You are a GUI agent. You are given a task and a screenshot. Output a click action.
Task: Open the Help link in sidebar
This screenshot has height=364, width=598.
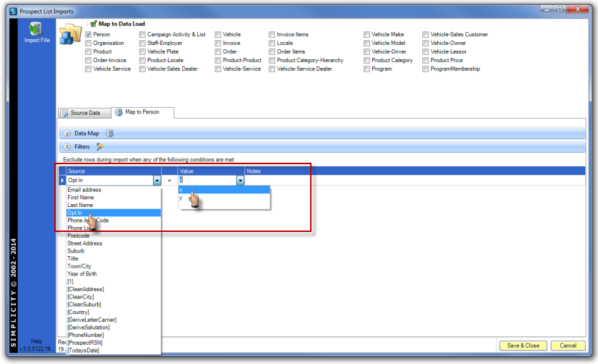[x=36, y=341]
